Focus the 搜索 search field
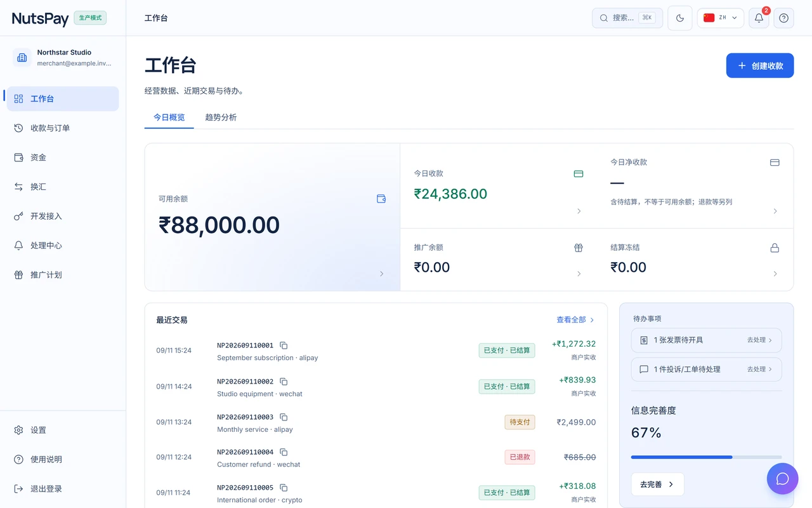The image size is (812, 508). (x=627, y=18)
